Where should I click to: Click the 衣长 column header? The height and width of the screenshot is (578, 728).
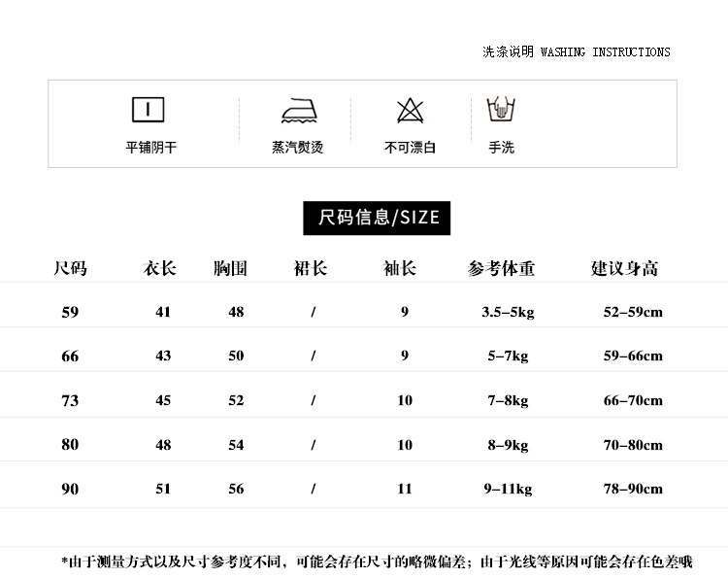[x=159, y=268]
